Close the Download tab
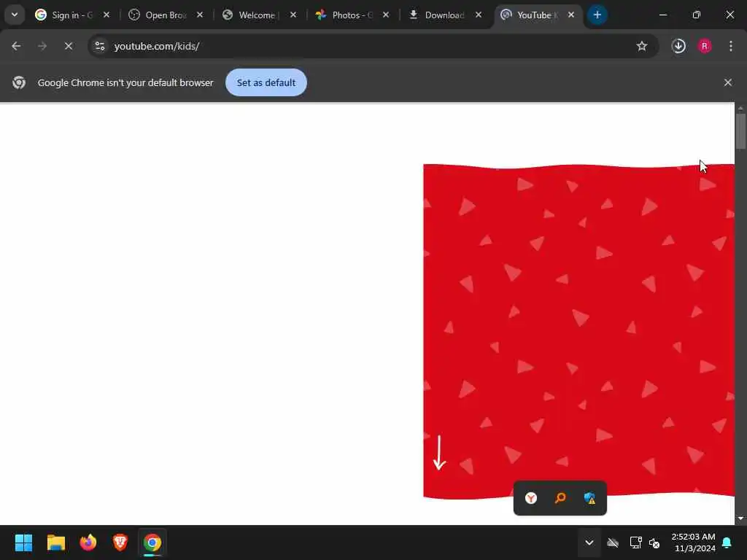 tap(479, 15)
